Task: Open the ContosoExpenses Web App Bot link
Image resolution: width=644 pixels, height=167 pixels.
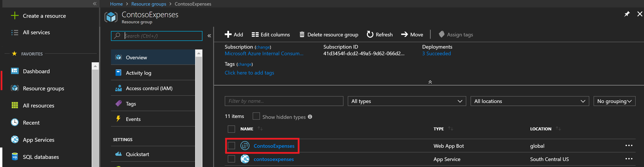Action: click(x=274, y=146)
